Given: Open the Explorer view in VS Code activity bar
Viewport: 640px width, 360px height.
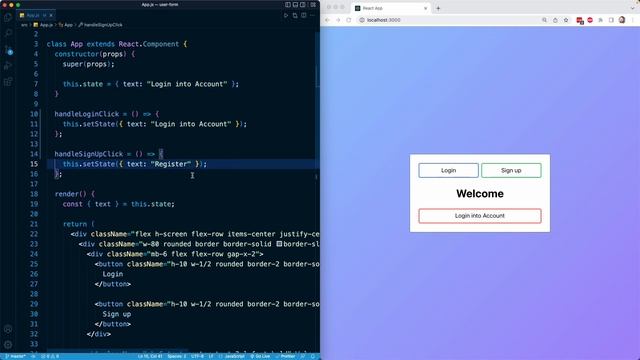Looking at the screenshot, I should (8, 18).
